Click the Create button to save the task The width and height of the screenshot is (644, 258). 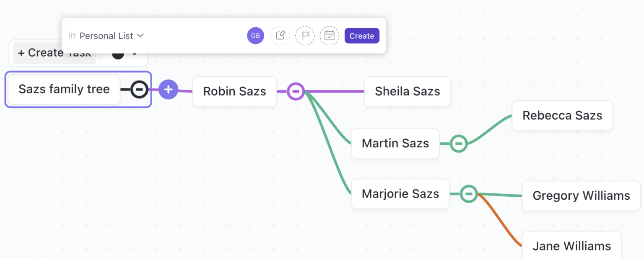[362, 36]
